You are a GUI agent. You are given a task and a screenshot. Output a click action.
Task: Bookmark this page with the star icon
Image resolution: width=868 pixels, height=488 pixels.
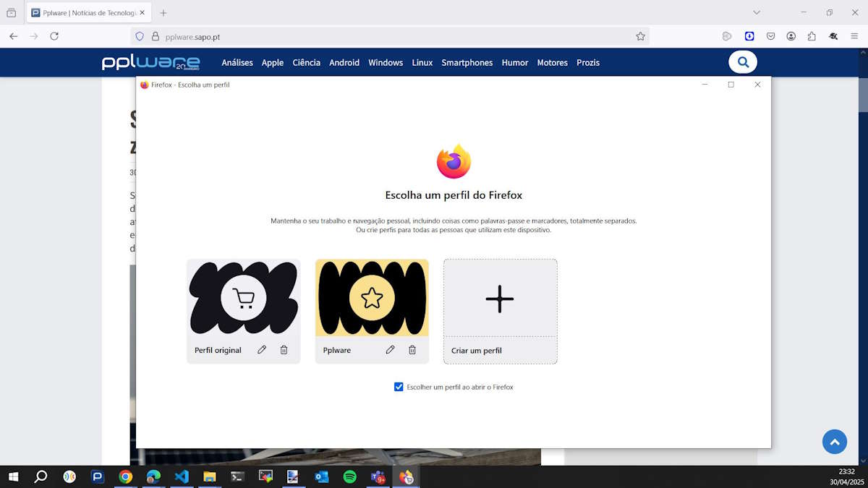click(640, 36)
